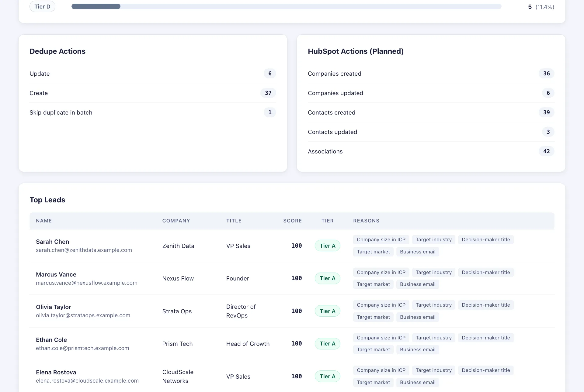584x392 pixels.
Task: Click the Associations label
Action: tap(325, 151)
